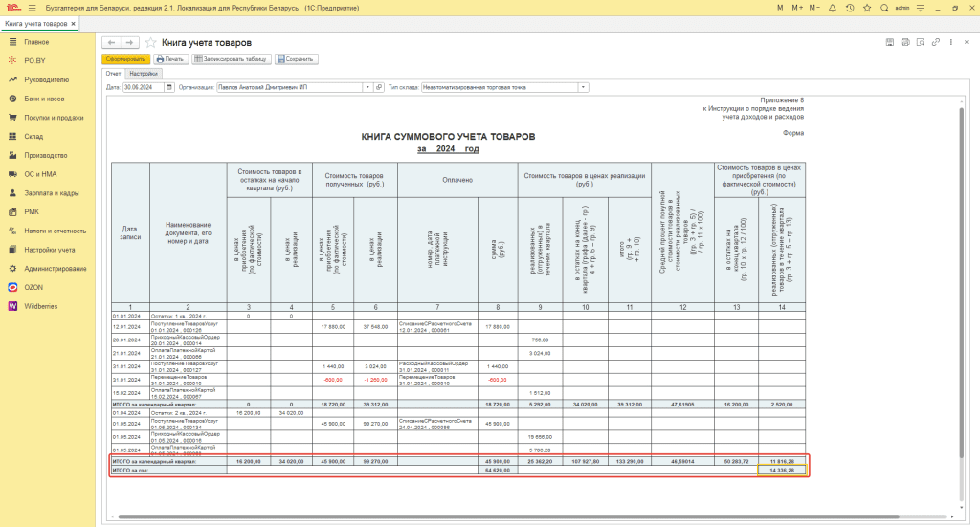Expand the Организация dropdown arrow
Screen dimensions: 980x527
point(367,87)
